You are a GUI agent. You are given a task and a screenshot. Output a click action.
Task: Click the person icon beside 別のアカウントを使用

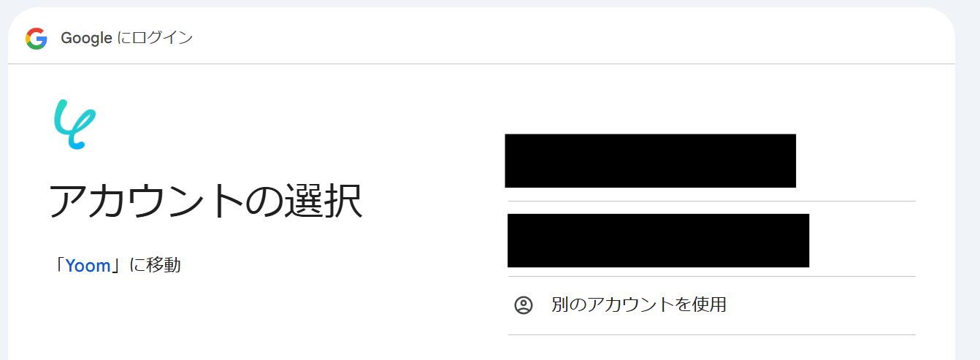tap(524, 305)
